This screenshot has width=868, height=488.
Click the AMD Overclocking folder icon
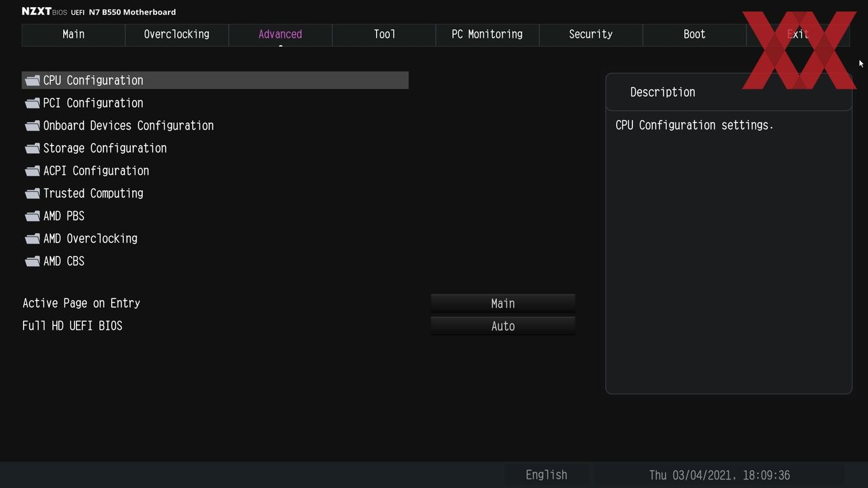tap(33, 239)
